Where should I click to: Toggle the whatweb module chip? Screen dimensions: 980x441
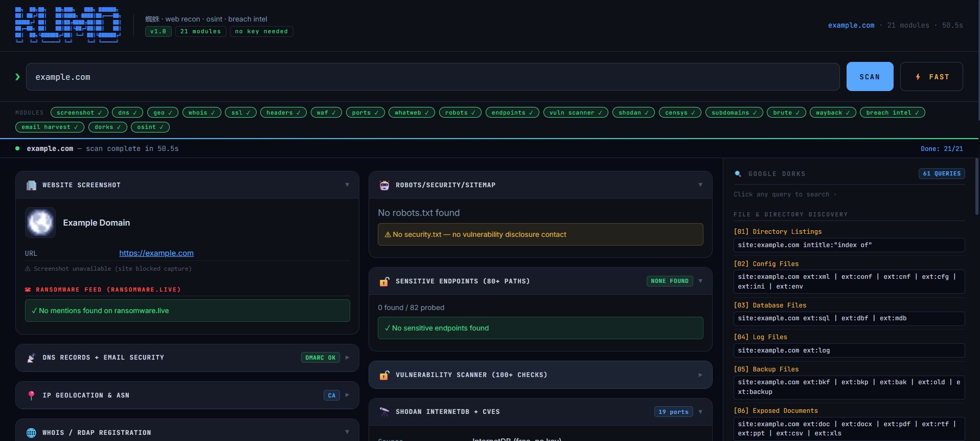tap(412, 113)
